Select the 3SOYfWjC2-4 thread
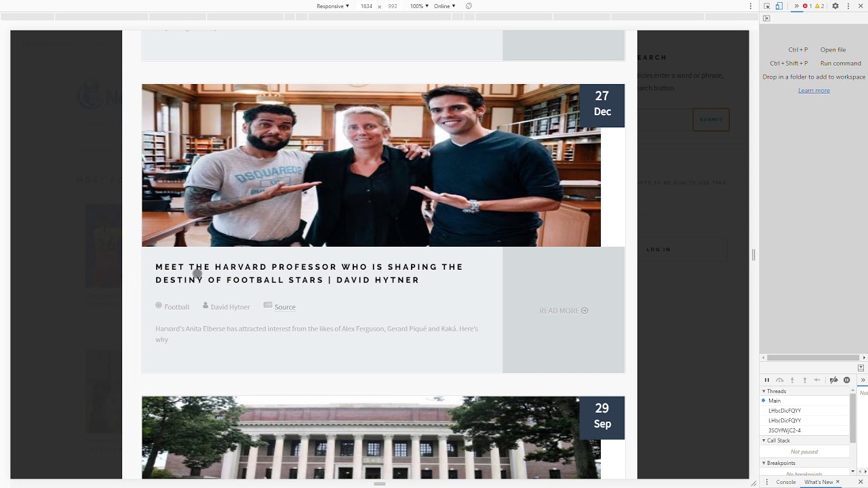The image size is (868, 488). coord(806,430)
